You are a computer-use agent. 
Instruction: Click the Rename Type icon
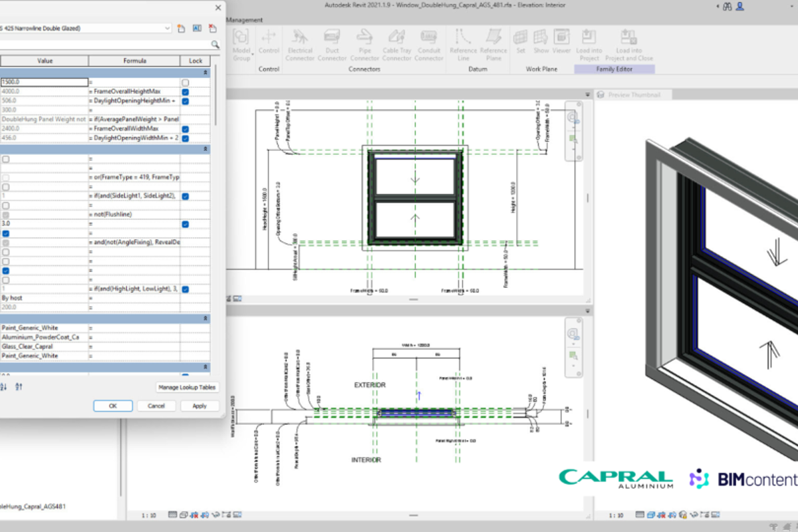(x=198, y=29)
